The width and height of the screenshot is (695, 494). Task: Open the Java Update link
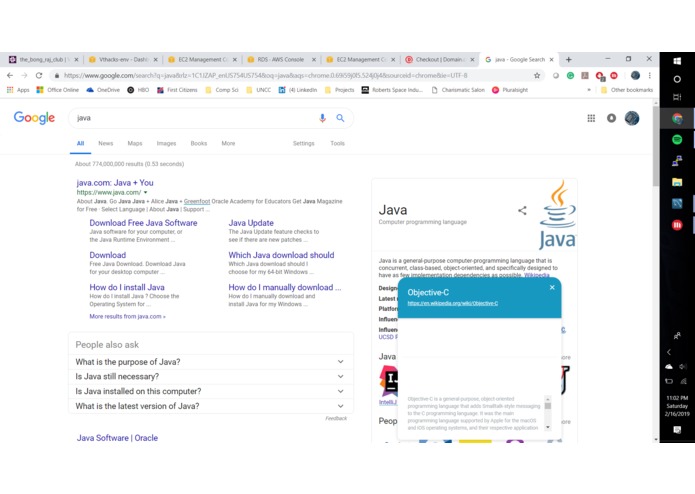click(x=251, y=223)
